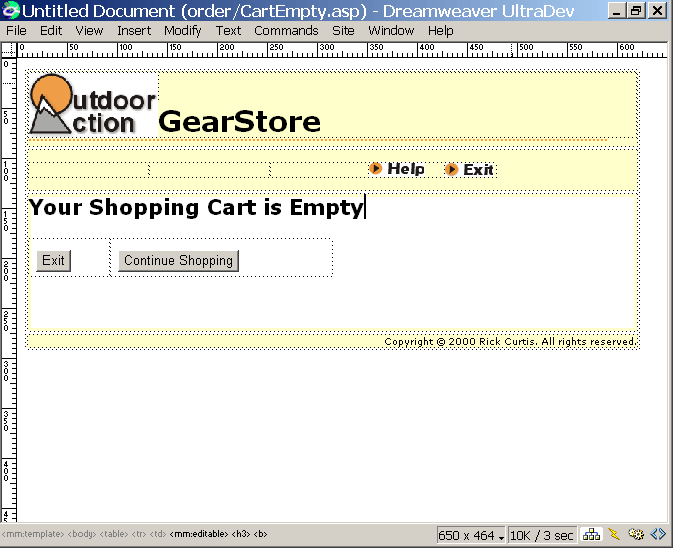Click the gear icon in status bar launcher
This screenshot has width=673, height=548.
(x=636, y=535)
